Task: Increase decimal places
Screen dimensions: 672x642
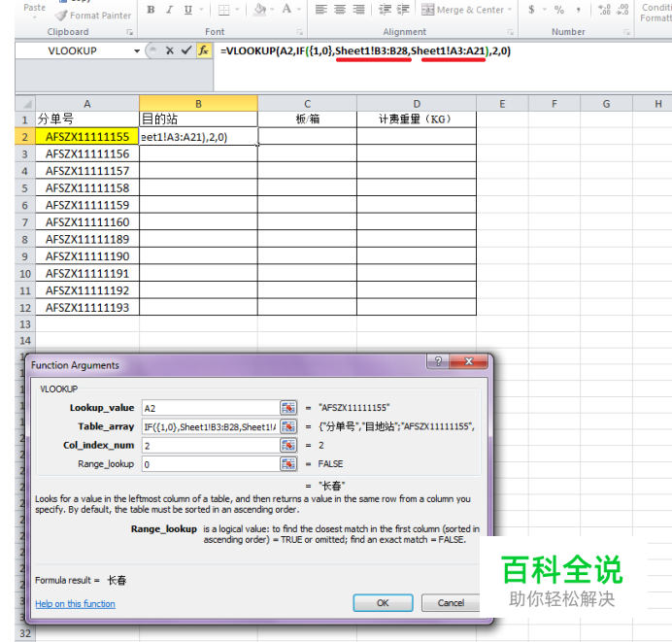Action: pyautogui.click(x=604, y=10)
